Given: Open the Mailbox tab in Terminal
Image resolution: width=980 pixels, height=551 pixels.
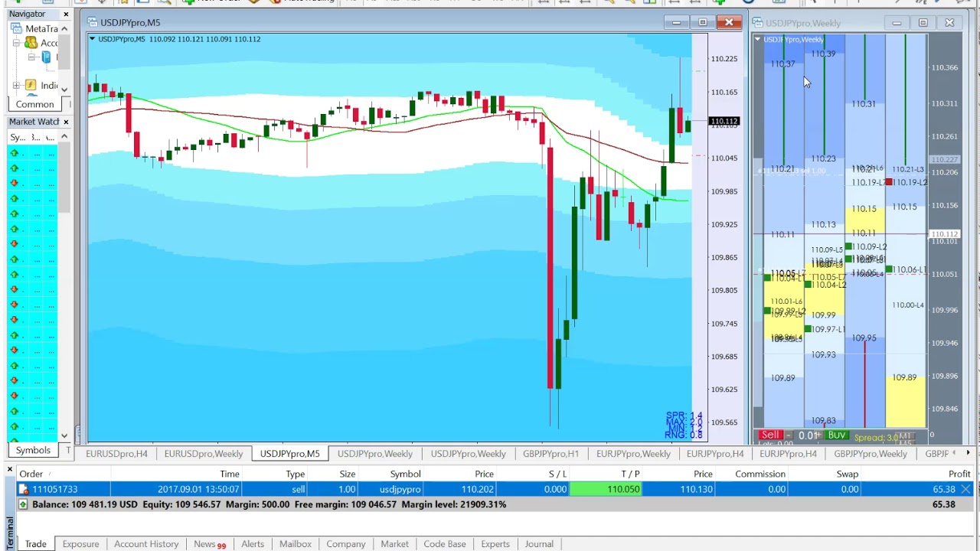Looking at the screenshot, I should click(295, 544).
